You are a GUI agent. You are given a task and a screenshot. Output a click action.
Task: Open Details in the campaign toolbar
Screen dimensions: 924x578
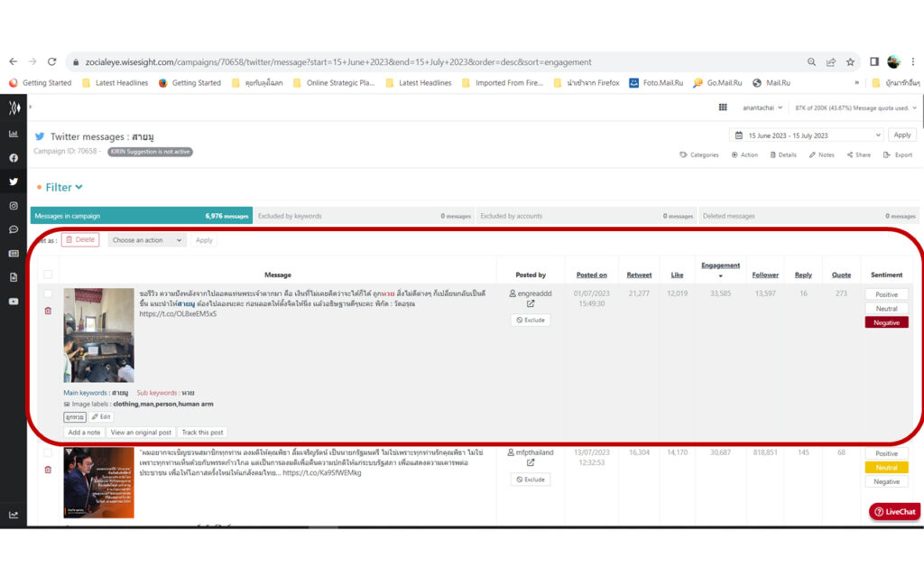tap(783, 154)
